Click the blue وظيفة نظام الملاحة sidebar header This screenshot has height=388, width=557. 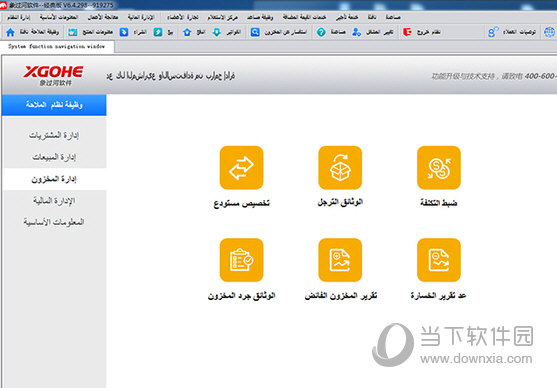point(54,105)
